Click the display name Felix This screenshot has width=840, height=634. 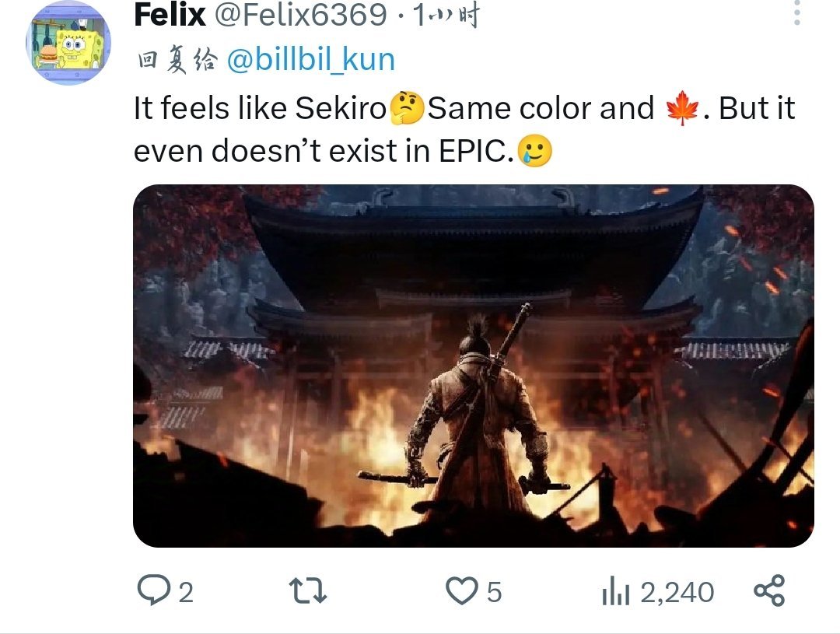[170, 15]
